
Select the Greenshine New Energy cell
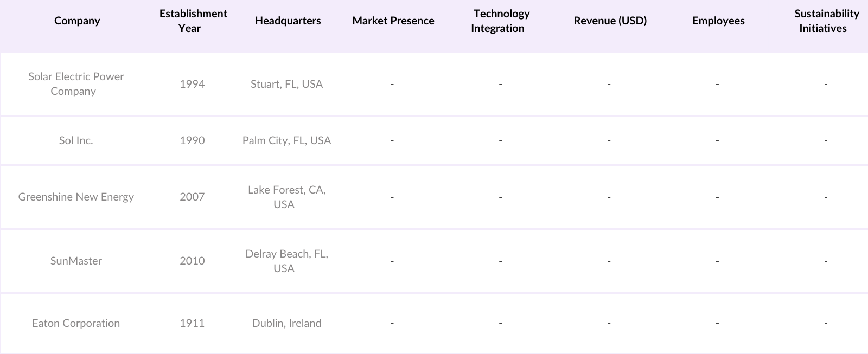[76, 197]
